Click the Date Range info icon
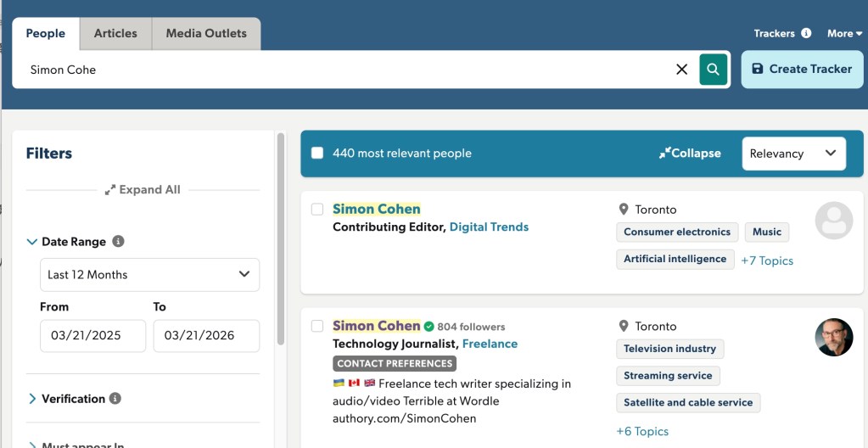This screenshot has height=448, width=868. pyautogui.click(x=118, y=242)
